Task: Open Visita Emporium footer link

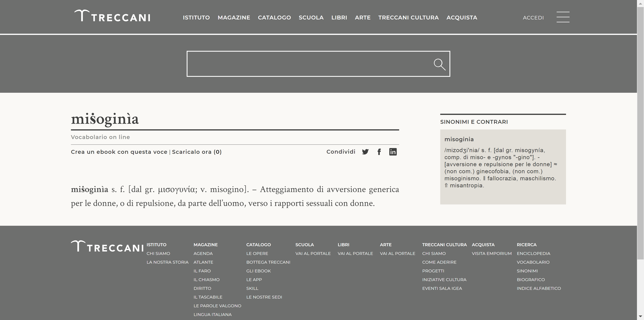Action: (x=492, y=253)
